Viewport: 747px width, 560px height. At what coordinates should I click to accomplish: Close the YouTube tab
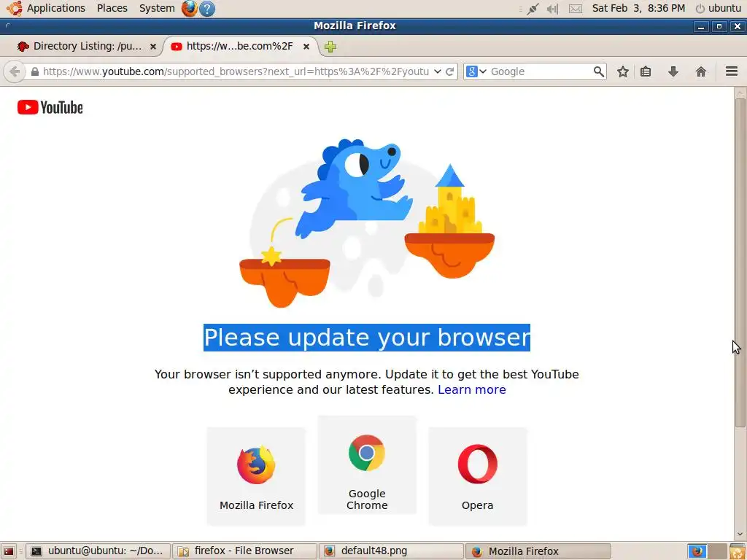pyautogui.click(x=306, y=46)
